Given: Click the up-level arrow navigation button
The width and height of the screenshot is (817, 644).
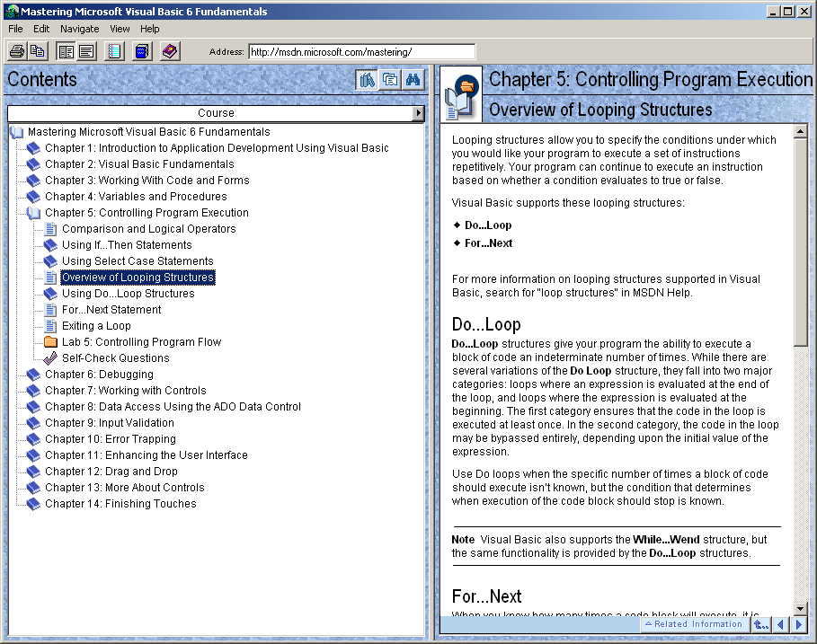Looking at the screenshot, I should point(761,624).
